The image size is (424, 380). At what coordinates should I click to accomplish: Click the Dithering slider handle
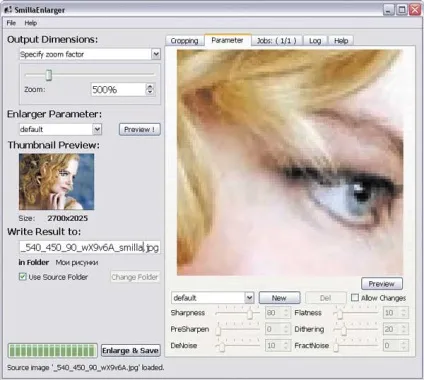click(x=344, y=330)
